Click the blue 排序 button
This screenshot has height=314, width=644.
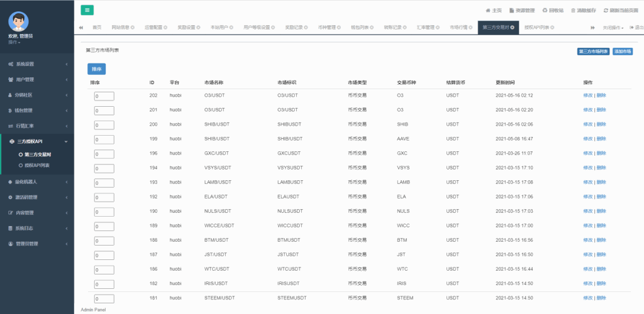[x=96, y=69]
